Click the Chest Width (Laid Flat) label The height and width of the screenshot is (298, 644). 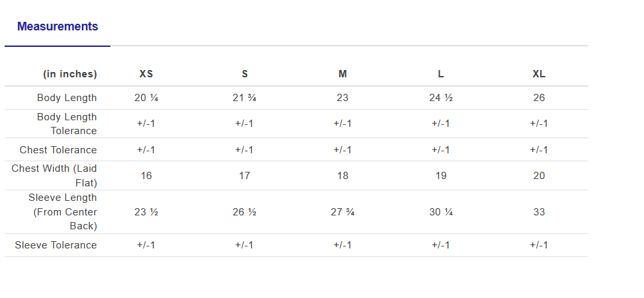(54, 176)
